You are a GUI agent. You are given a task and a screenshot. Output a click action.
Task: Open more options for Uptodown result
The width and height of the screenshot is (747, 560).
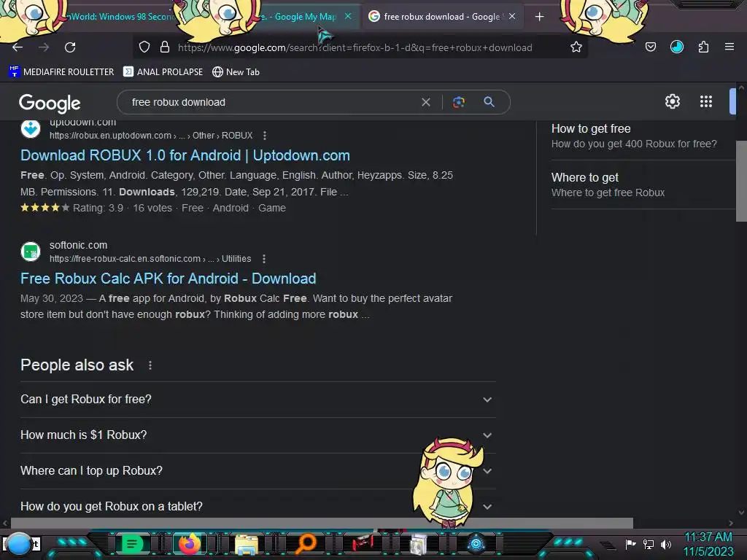(x=265, y=135)
